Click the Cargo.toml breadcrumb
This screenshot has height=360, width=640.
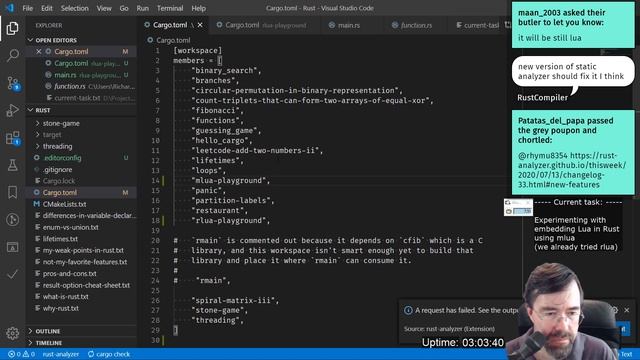173,40
